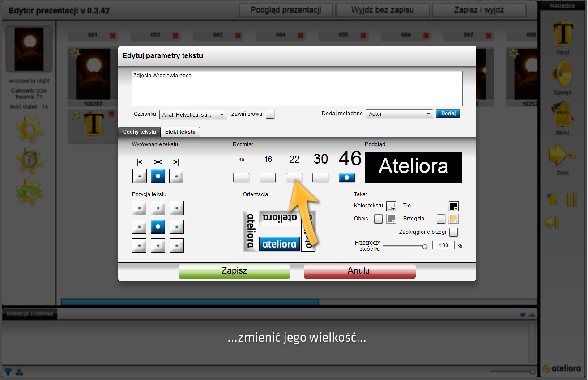This screenshot has height=380, width=588.
Task: Click the Przezroczystość tła slider handle
Action: [425, 246]
